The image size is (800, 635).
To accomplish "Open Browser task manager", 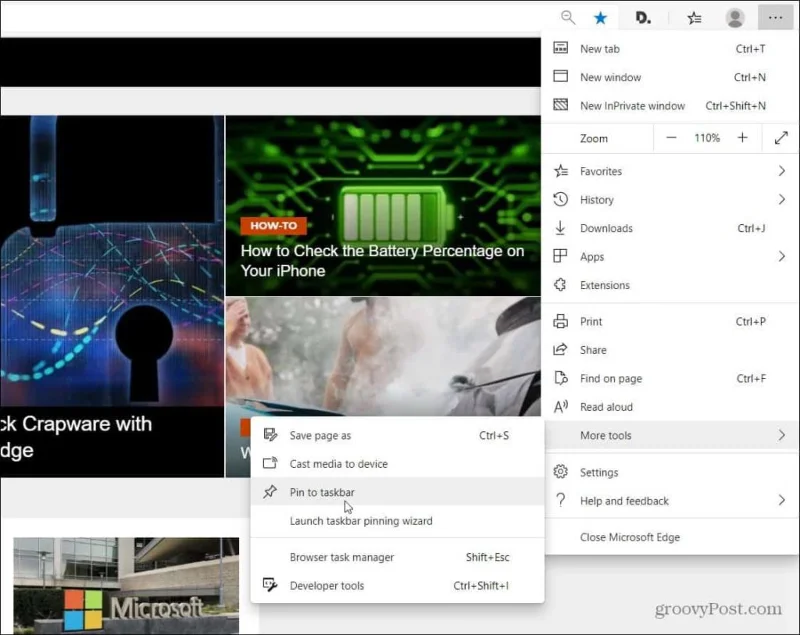I will (397, 557).
